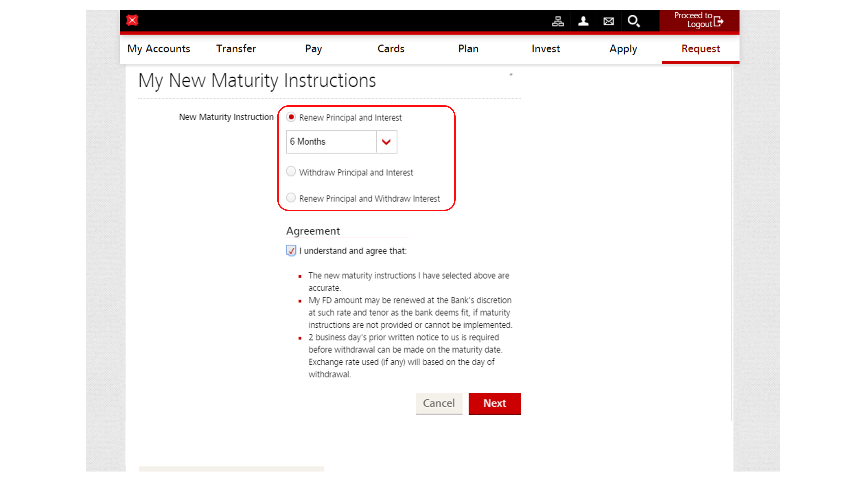
Task: Click the Search icon
Action: [634, 21]
